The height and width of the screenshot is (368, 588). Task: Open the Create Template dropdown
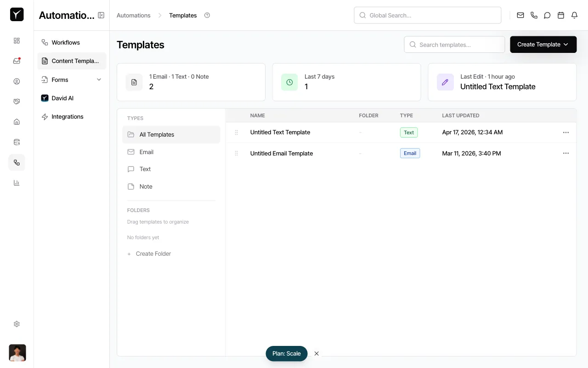point(543,44)
